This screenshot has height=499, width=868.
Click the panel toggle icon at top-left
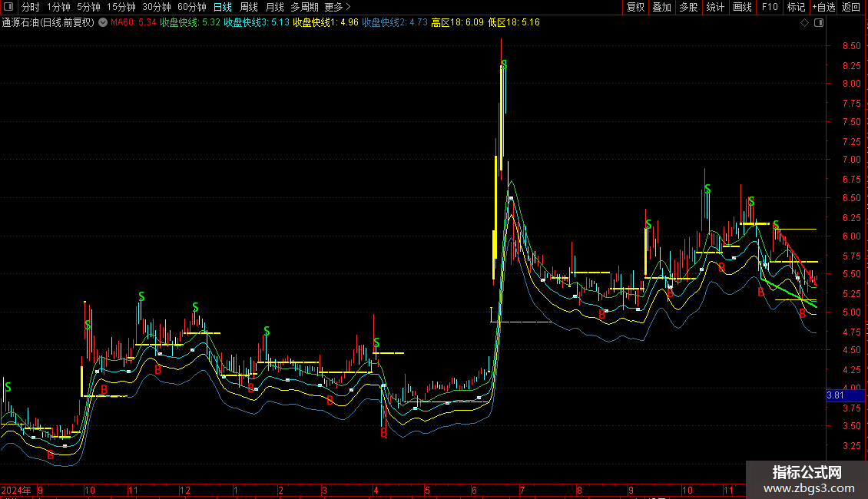click(9, 7)
